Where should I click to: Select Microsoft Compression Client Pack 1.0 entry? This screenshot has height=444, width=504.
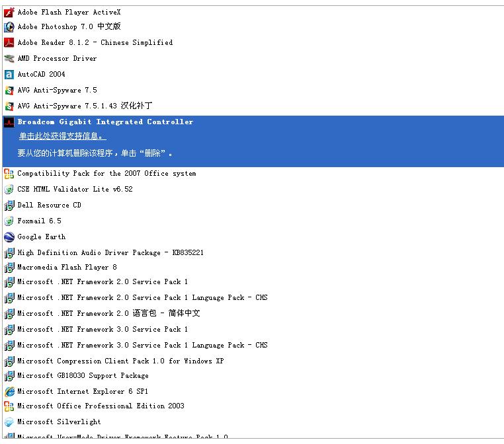coord(120,361)
